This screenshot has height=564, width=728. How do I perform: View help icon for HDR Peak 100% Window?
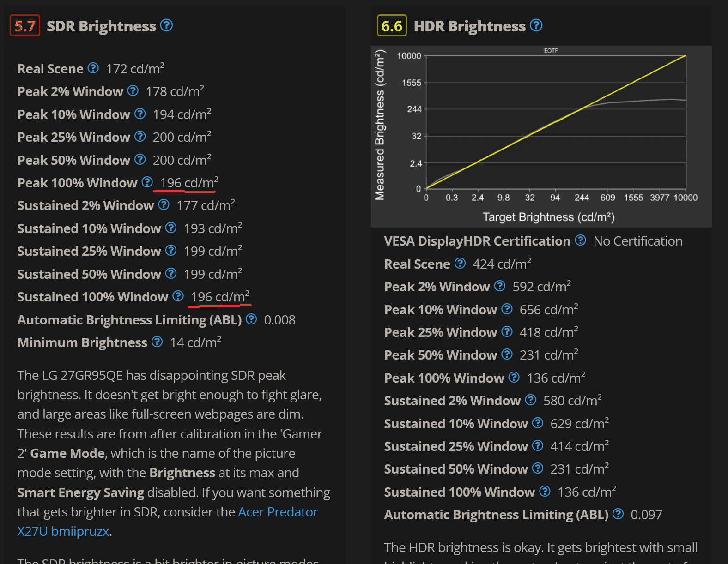coord(514,378)
